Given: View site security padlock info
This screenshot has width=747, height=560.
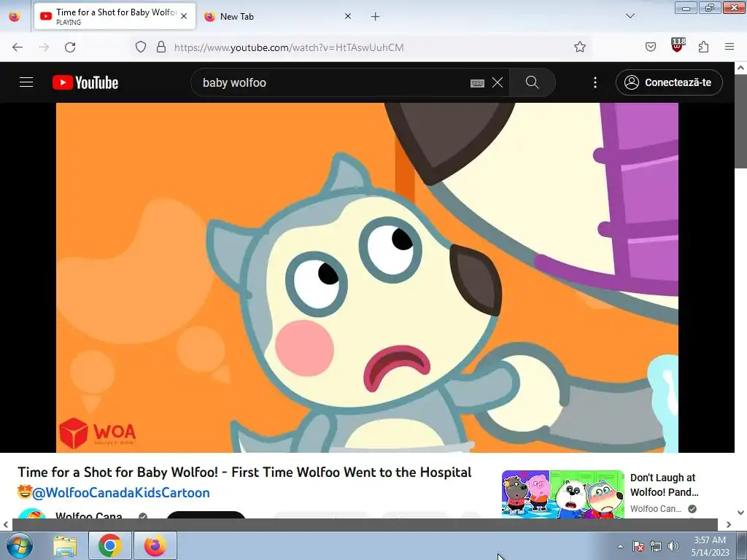Looking at the screenshot, I should pyautogui.click(x=161, y=47).
